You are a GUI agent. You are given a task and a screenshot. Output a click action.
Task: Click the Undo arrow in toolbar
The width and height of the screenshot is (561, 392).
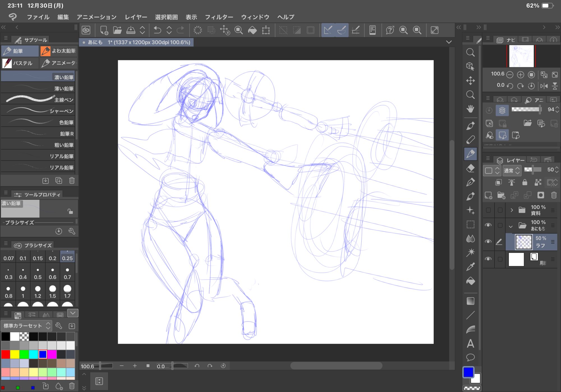point(157,30)
